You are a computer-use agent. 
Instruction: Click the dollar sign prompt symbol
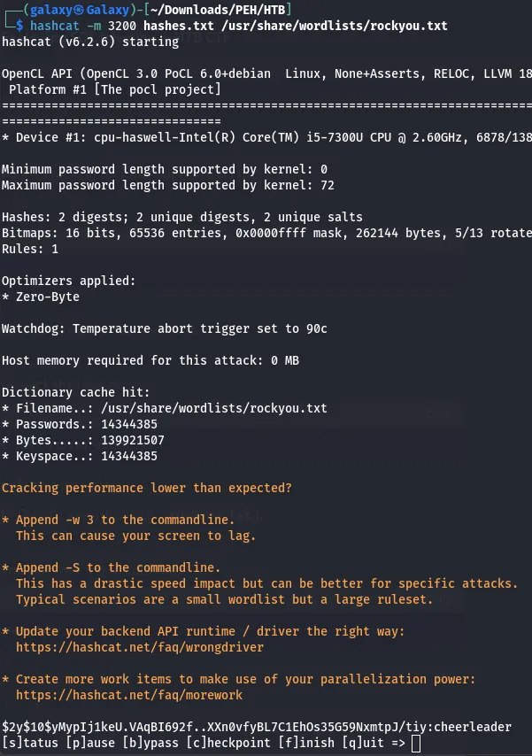coord(19,26)
